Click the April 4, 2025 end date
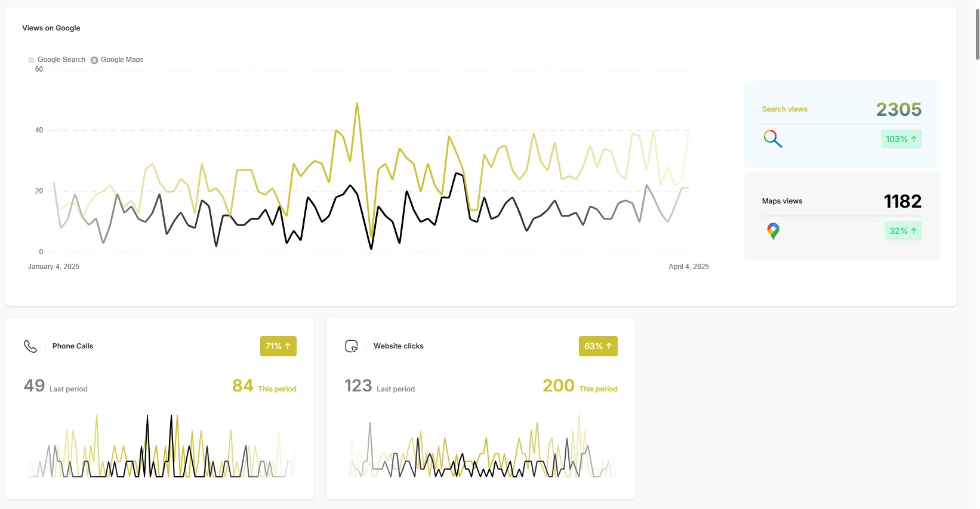This screenshot has width=980, height=509. point(688,267)
